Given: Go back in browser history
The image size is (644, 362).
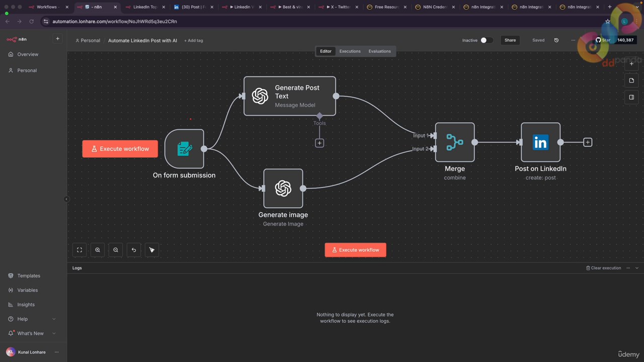Looking at the screenshot, I should (x=8, y=22).
